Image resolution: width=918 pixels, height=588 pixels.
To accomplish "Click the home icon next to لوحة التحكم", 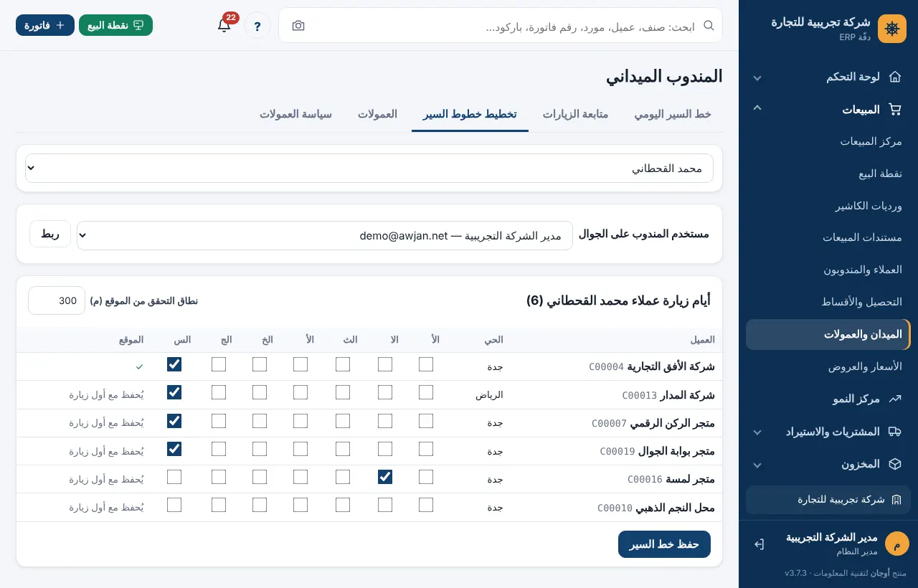I will (894, 77).
